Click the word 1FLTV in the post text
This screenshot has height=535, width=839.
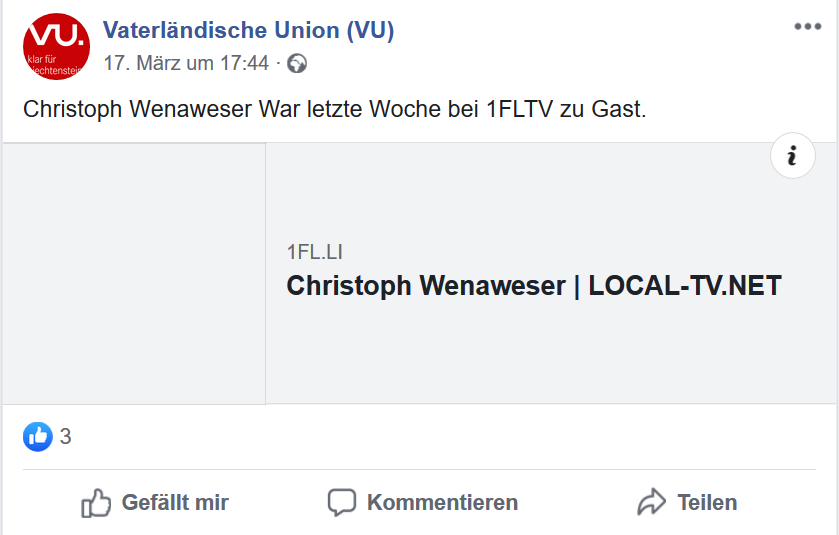(x=519, y=108)
